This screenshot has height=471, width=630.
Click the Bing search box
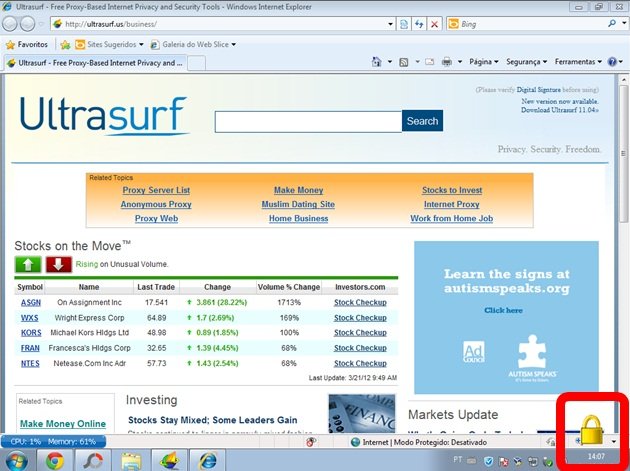pyautogui.click(x=532, y=24)
